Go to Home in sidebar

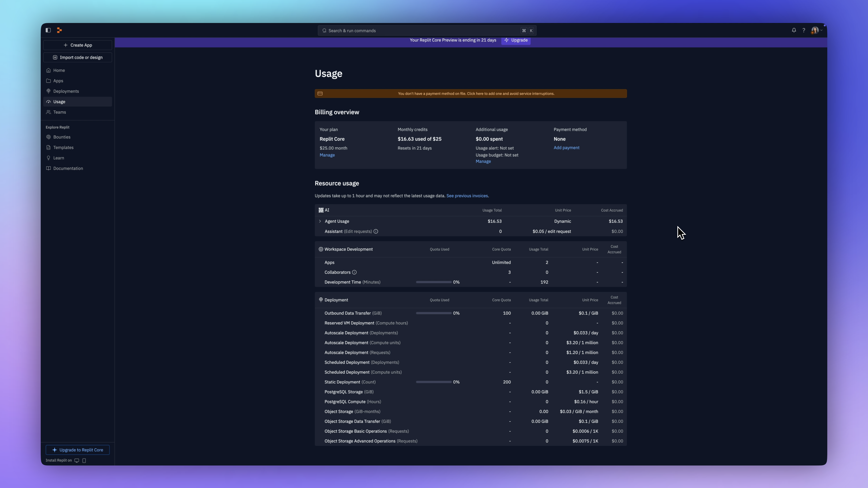[77, 70]
